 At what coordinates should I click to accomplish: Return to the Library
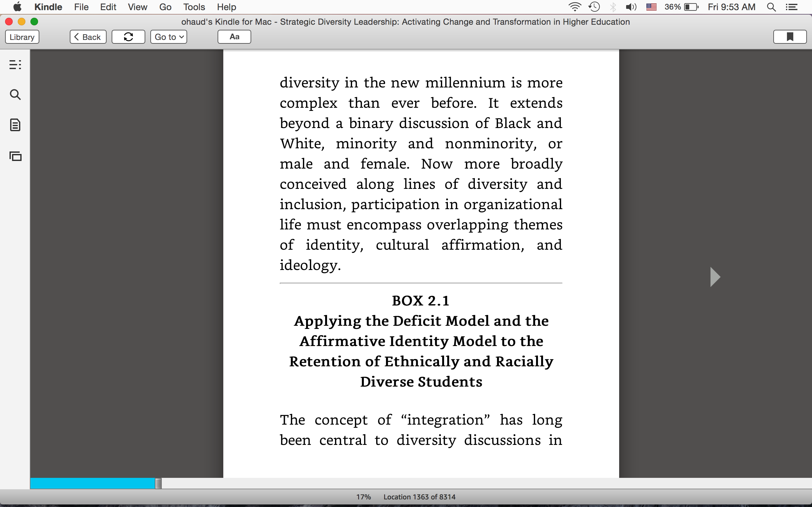tap(22, 37)
